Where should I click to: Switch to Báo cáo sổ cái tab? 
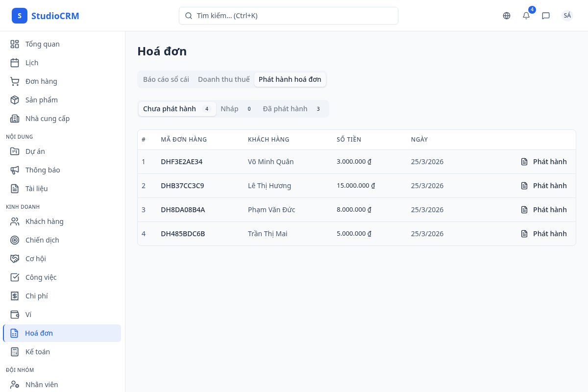[166, 79]
